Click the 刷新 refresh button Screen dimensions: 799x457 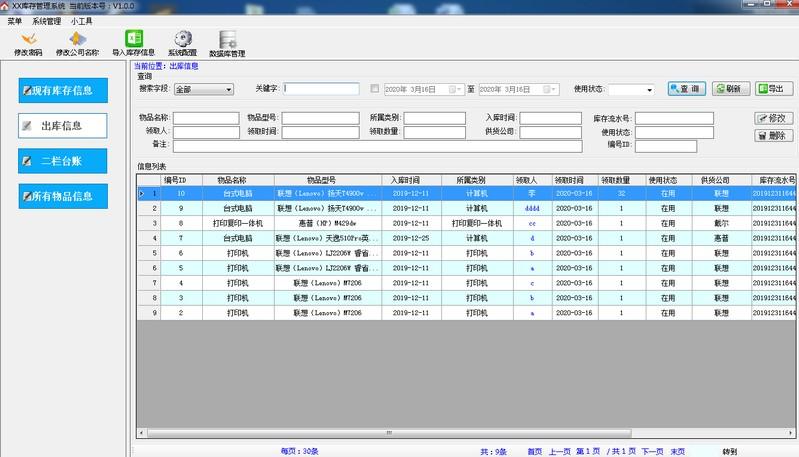pos(731,89)
